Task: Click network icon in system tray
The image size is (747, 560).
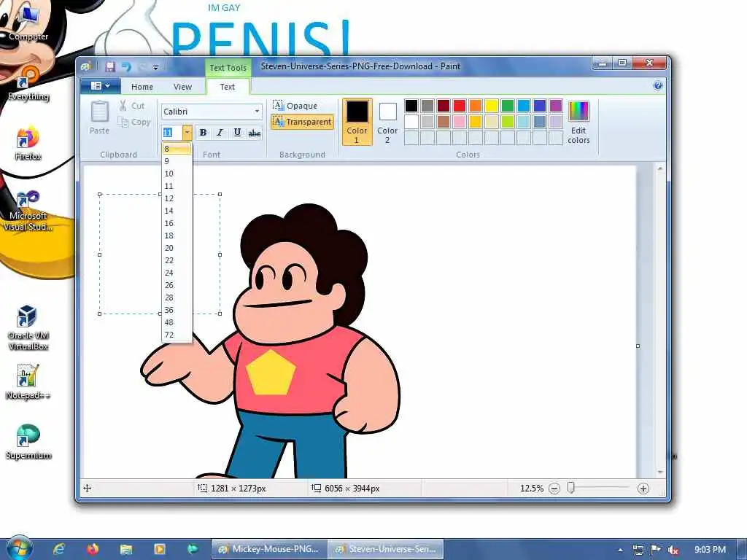Action: 638,550
